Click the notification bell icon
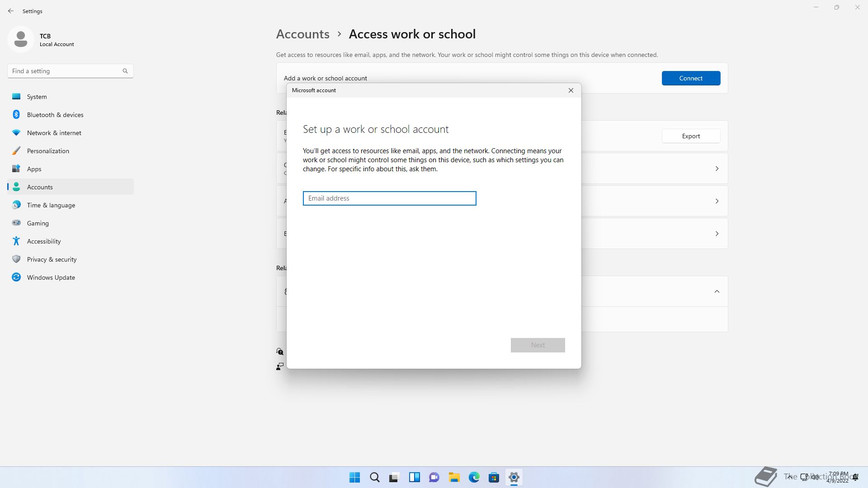Image resolution: width=868 pixels, height=488 pixels. click(x=856, y=477)
